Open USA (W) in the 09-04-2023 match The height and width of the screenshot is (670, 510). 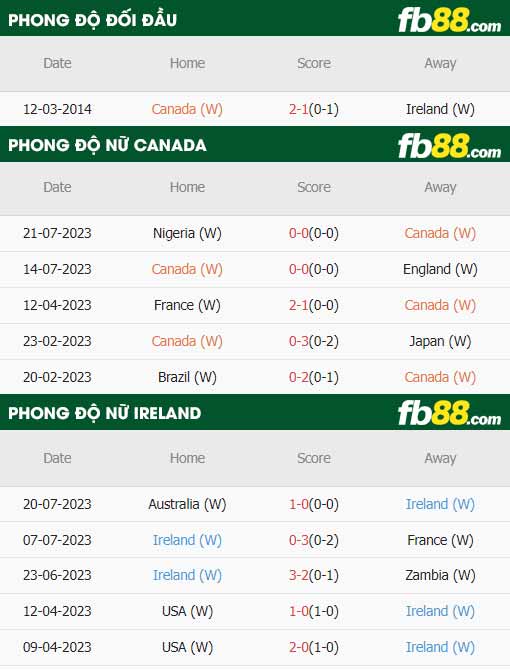pyautogui.click(x=187, y=647)
